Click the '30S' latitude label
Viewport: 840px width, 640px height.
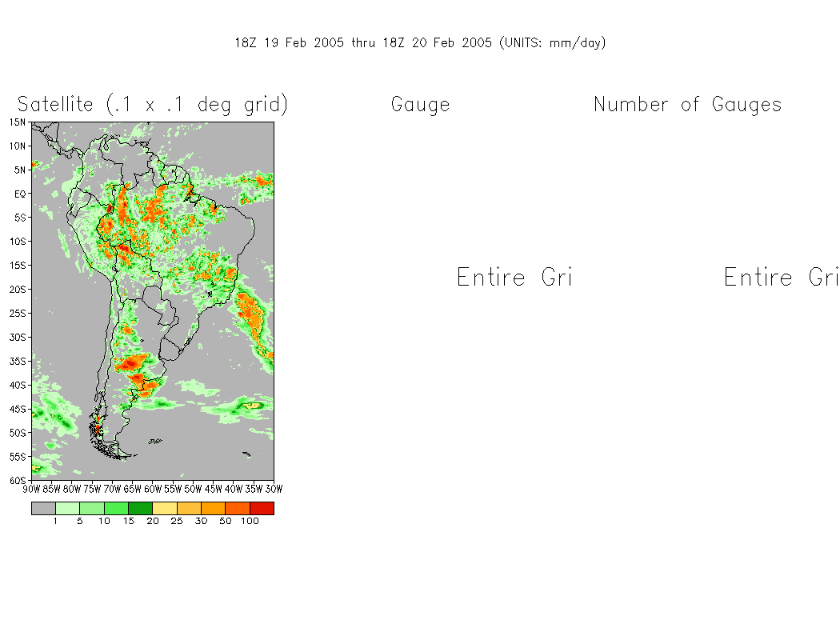(17, 338)
